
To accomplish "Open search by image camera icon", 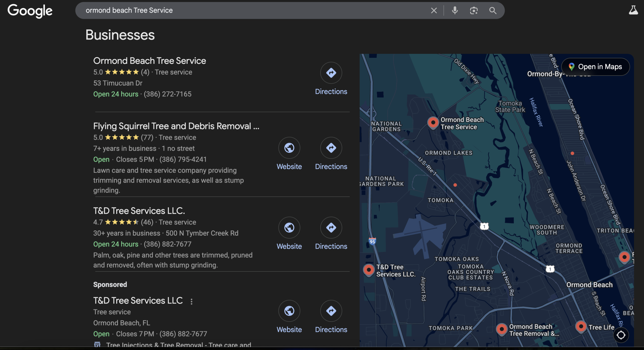I will point(474,11).
